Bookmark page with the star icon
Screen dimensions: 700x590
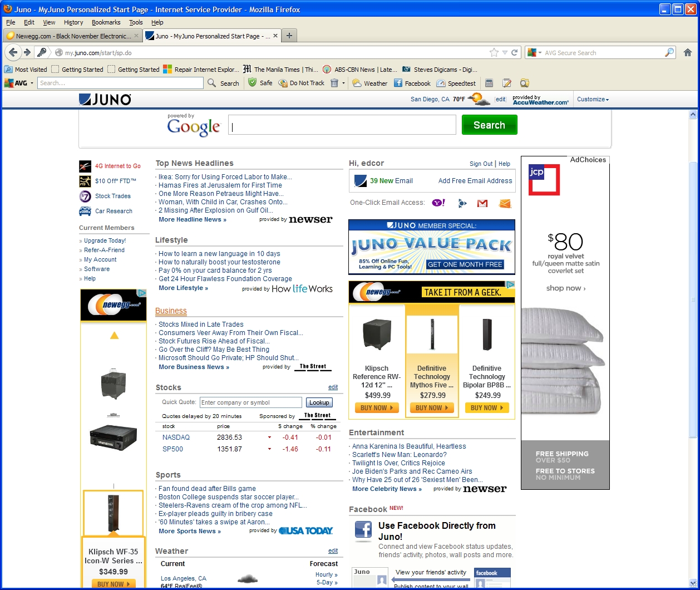pyautogui.click(x=494, y=52)
